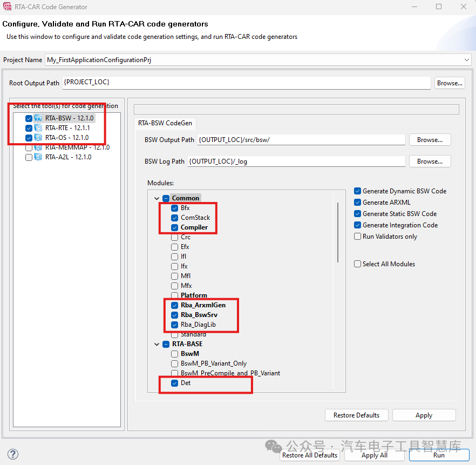Click the Restore Defaults button

click(356, 415)
